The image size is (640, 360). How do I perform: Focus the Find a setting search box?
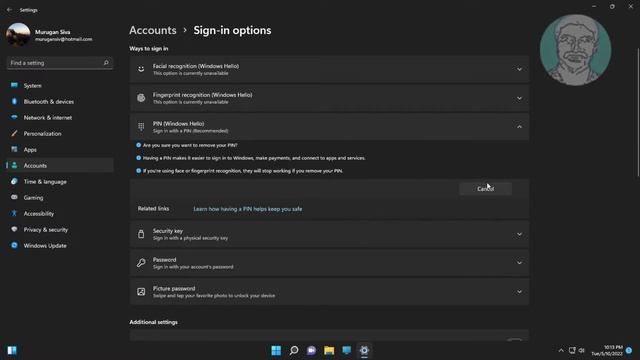[60, 63]
